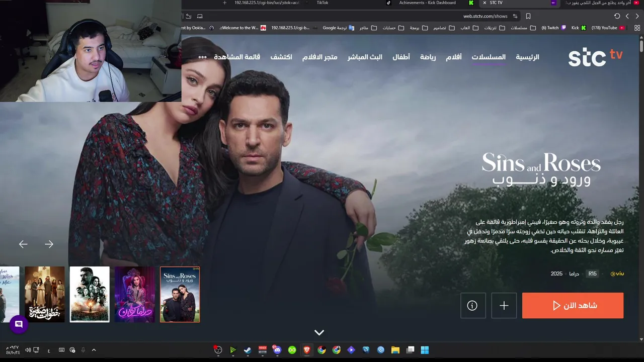Open OBS Studio from the taskbar

[x=218, y=350]
